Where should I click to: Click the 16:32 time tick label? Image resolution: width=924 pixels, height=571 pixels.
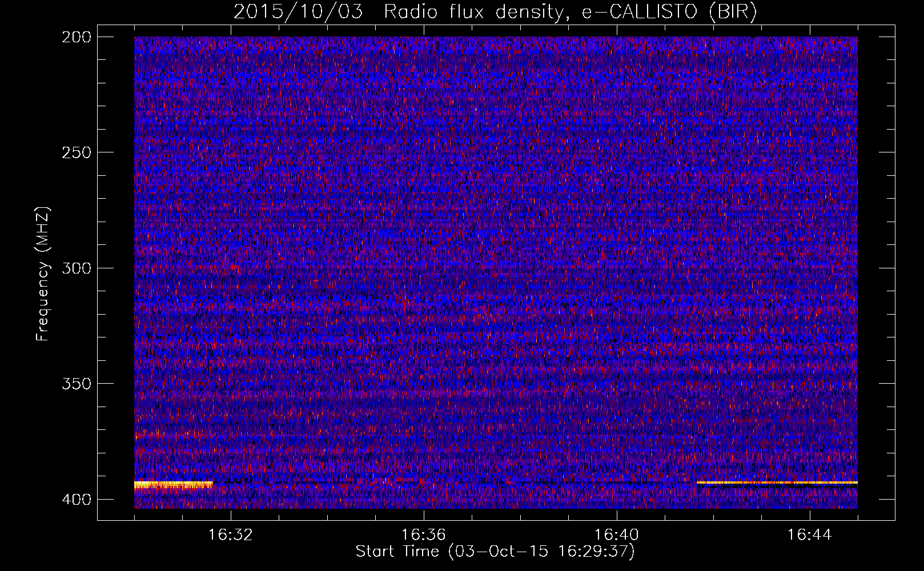click(x=230, y=535)
